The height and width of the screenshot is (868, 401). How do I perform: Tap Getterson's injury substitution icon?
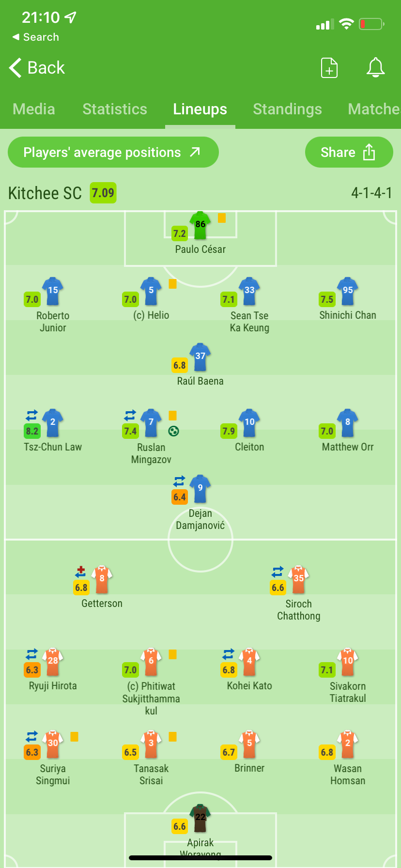[x=80, y=572]
